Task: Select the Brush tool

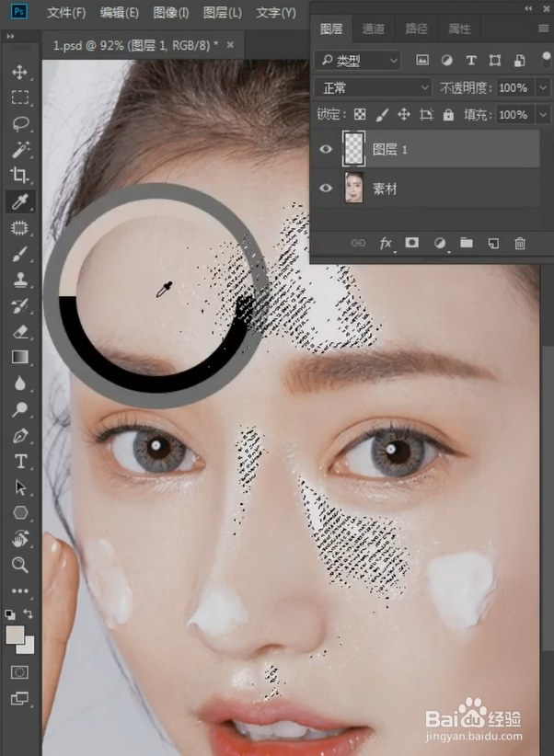Action: pyautogui.click(x=20, y=254)
